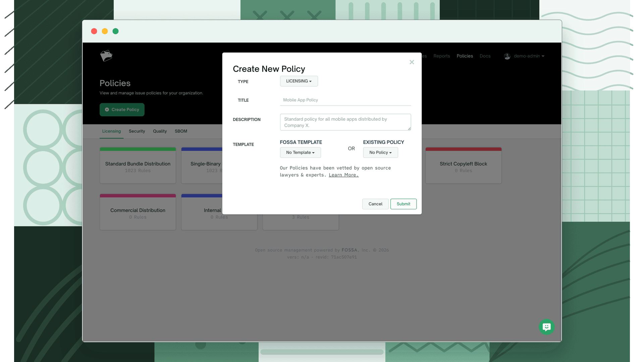
Task: Grab the description field resize handle
Action: point(409,129)
